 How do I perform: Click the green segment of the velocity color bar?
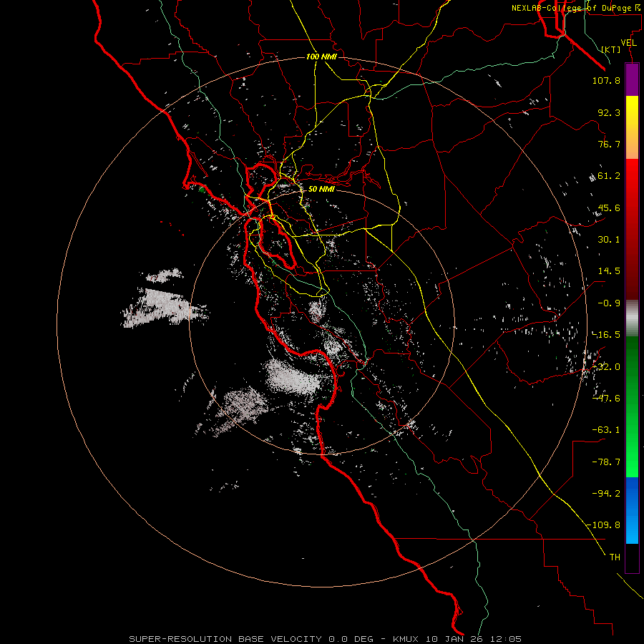[632, 406]
